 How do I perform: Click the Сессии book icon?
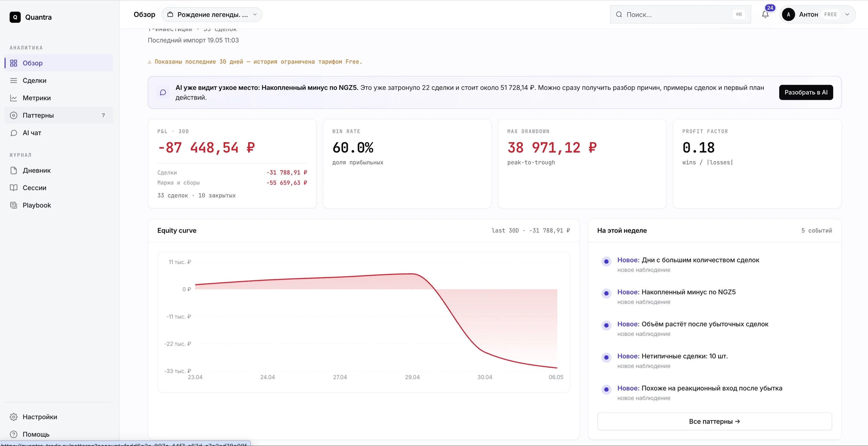coord(14,188)
